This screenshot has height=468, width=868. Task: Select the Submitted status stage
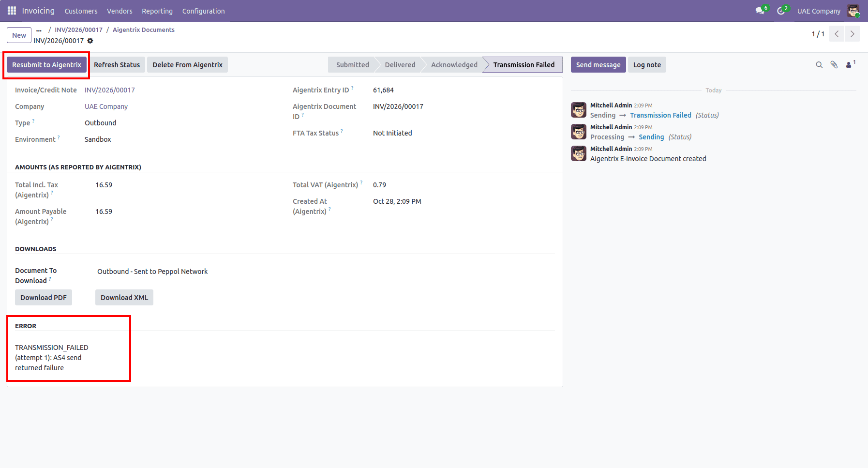[x=352, y=65]
